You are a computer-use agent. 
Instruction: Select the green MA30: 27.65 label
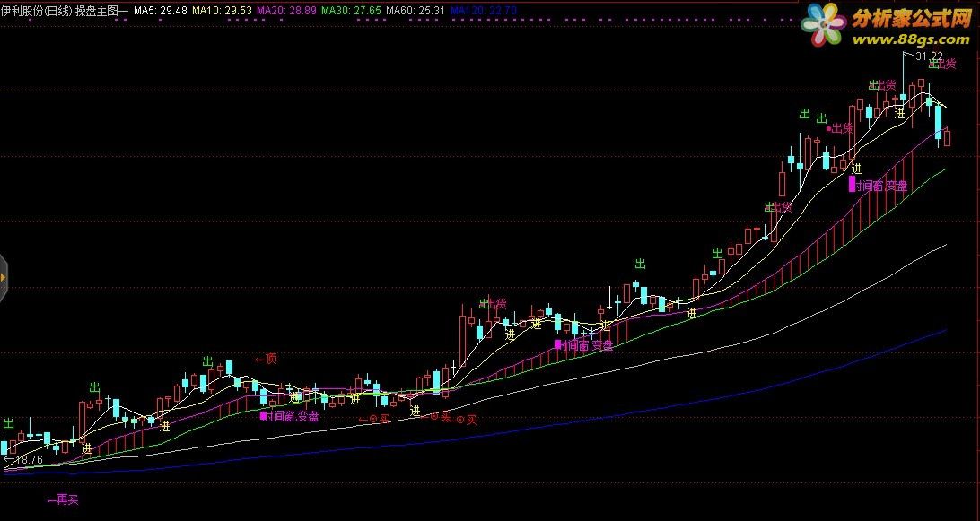(x=351, y=11)
